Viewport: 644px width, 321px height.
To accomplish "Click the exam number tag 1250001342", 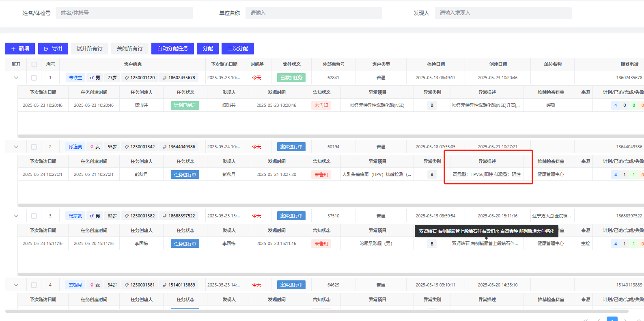I will click(140, 147).
